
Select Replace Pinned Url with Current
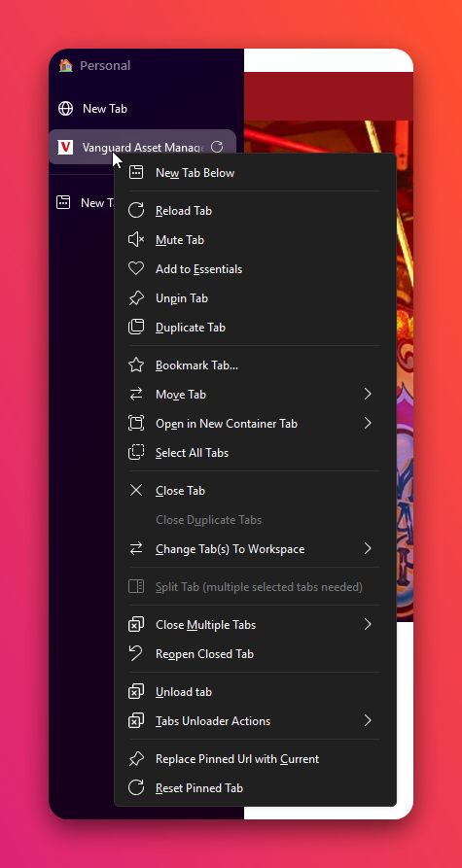256,759
